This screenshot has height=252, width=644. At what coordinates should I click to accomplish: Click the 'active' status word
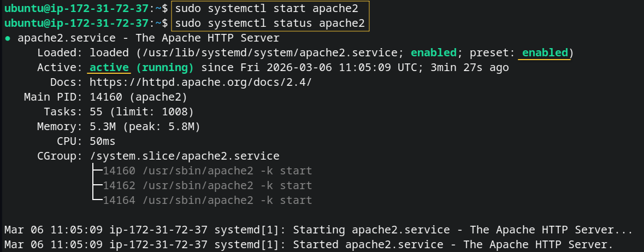pos(109,68)
